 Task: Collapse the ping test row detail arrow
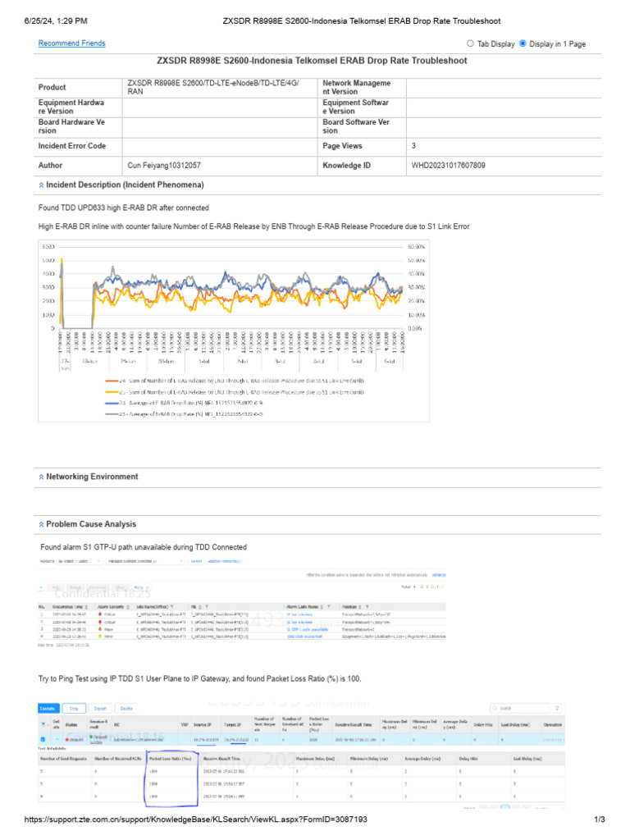click(57, 740)
